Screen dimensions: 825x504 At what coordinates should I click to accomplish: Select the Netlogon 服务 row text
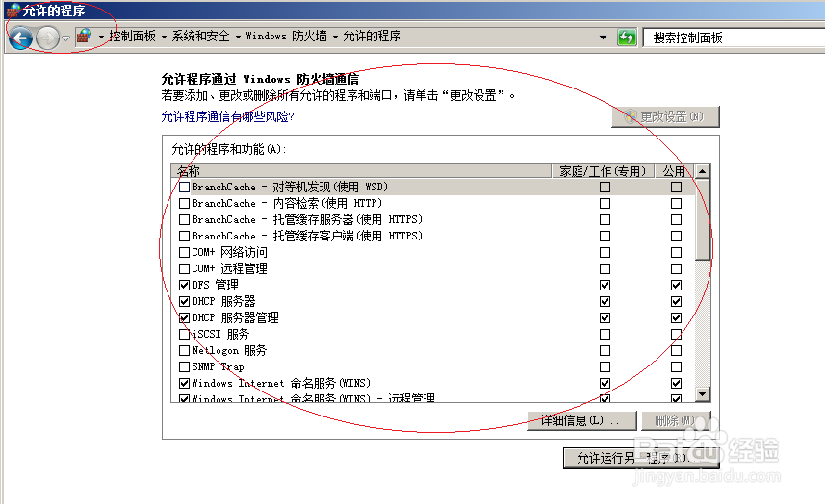pyautogui.click(x=229, y=350)
